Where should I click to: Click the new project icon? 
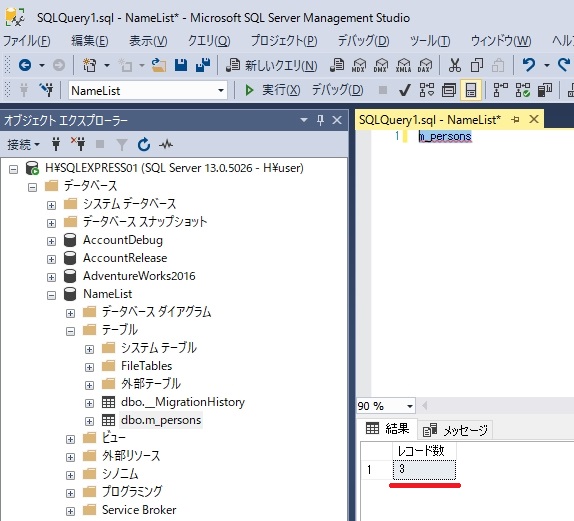point(90,66)
